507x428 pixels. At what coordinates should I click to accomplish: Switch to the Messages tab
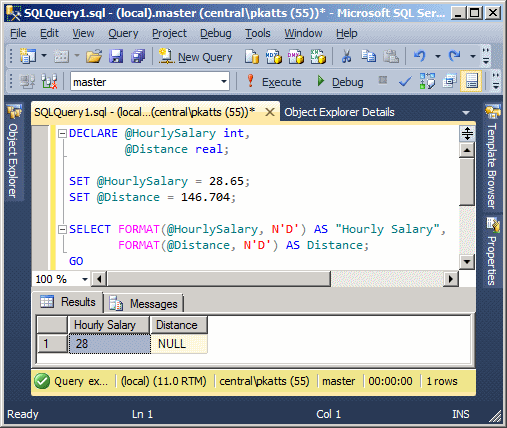(144, 303)
